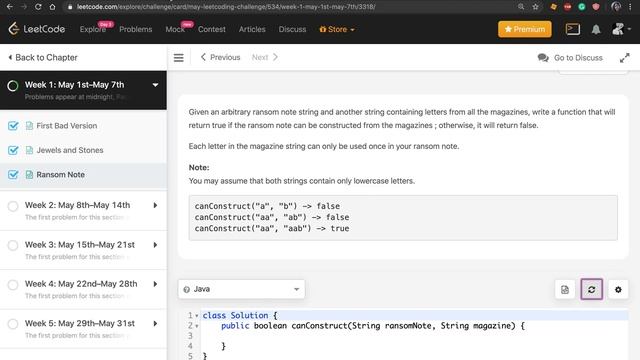Click the LeetCode logo
Screen dimensions: 640x360
tap(36, 29)
